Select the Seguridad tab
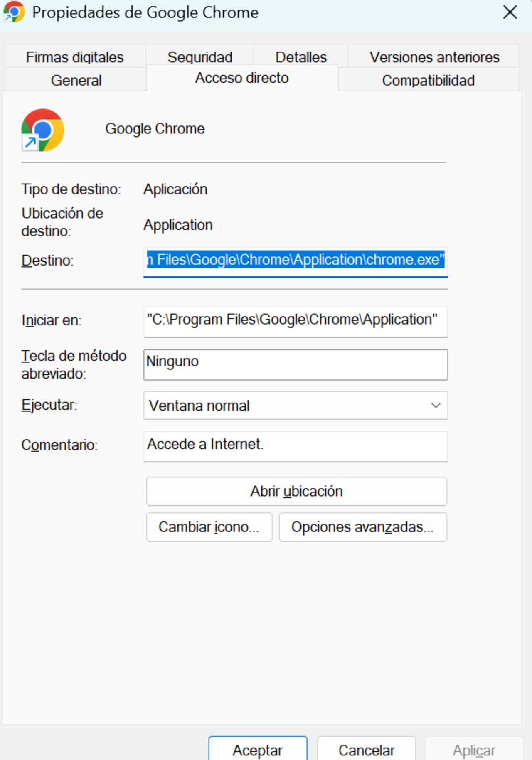The width and height of the screenshot is (532, 760). click(200, 57)
